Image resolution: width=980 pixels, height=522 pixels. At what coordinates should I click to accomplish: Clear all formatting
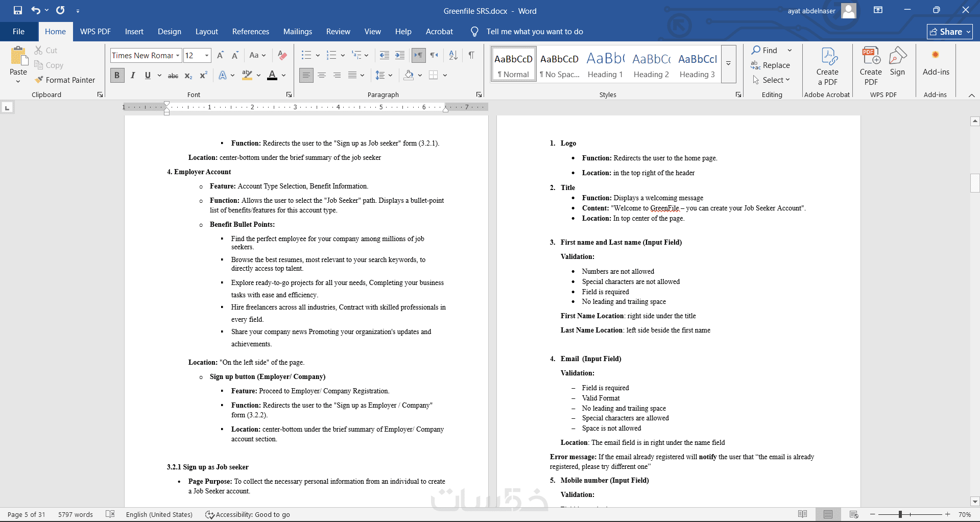[282, 55]
